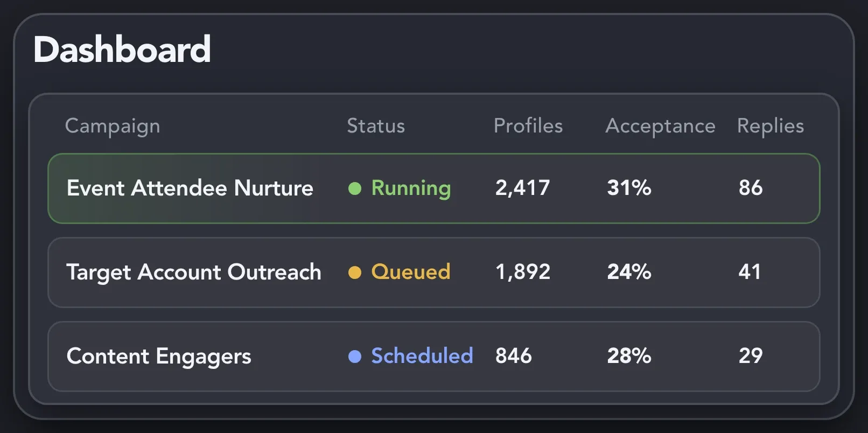Click the 41 replies value
The height and width of the screenshot is (433, 868).
click(750, 272)
